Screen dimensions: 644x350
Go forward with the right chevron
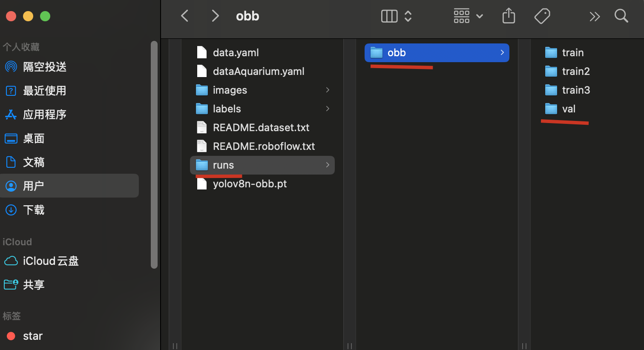[x=215, y=16]
